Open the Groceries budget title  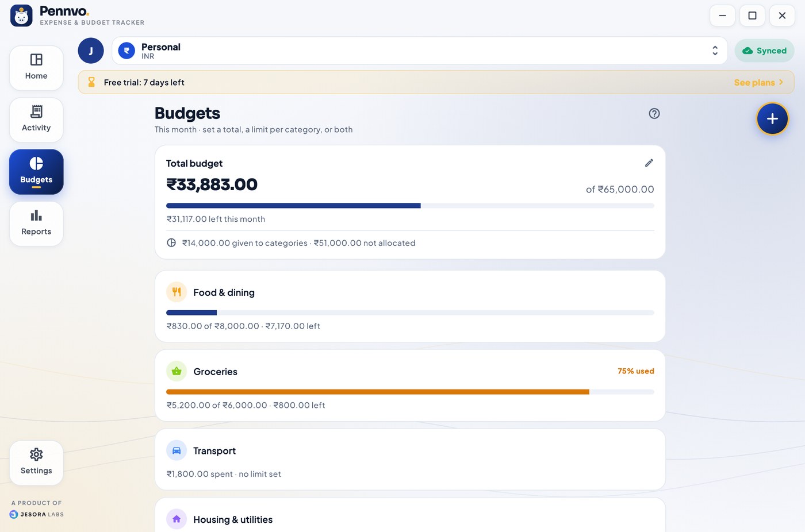click(x=215, y=372)
